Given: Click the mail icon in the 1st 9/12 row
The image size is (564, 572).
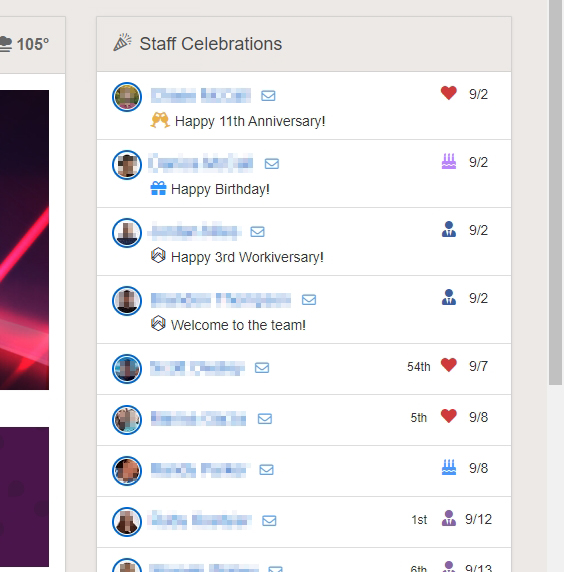Looking at the screenshot, I should click(269, 520).
